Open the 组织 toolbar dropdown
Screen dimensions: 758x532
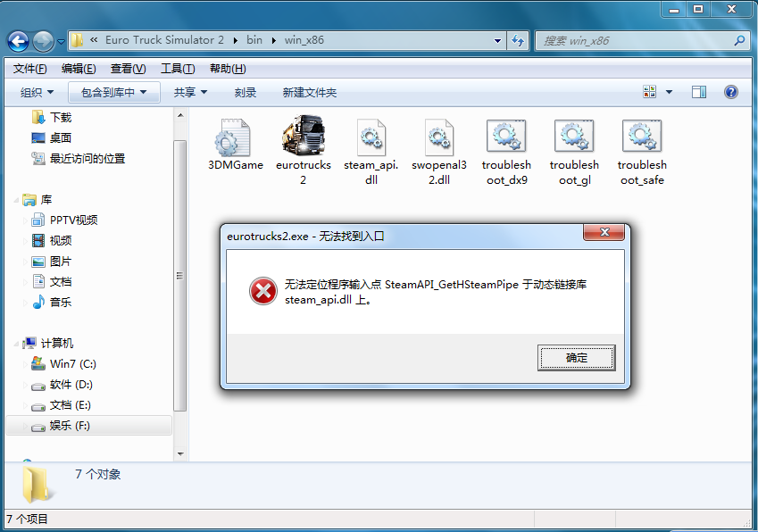37,92
